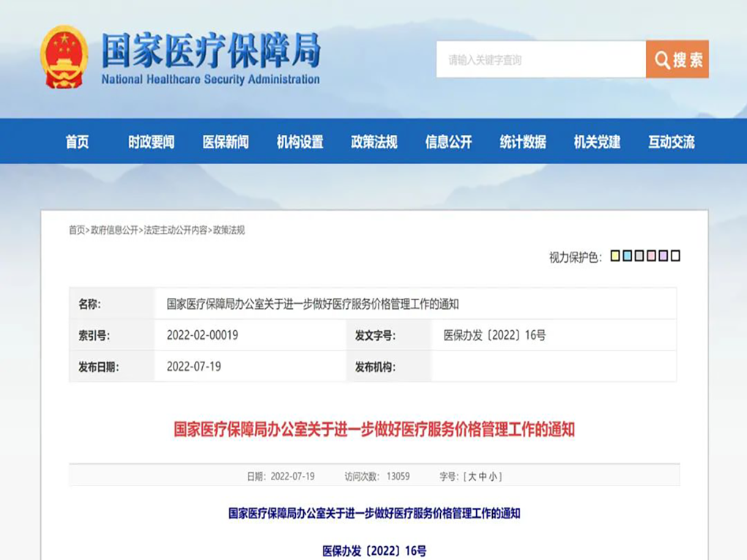Select the white eye-protection color
The height and width of the screenshot is (560, 747).
675,255
